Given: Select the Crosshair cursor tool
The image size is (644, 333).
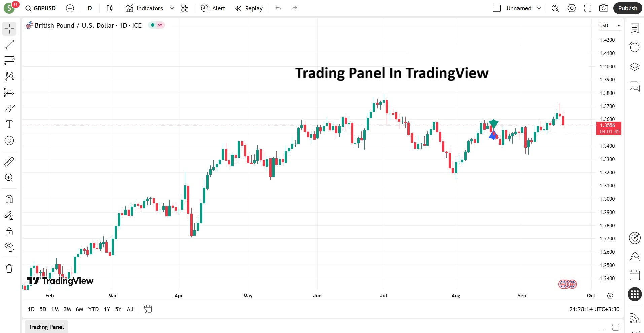Looking at the screenshot, I should pos(9,29).
